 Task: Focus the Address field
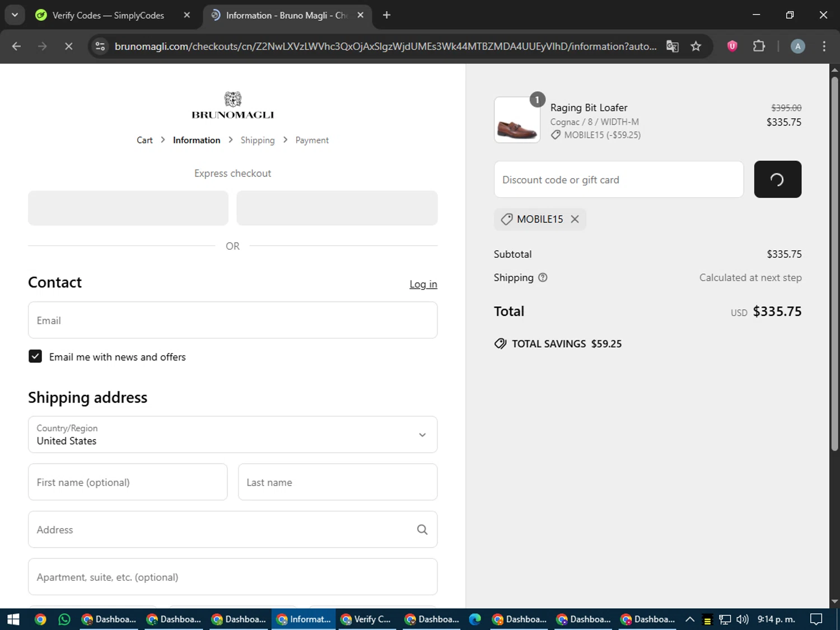[232, 529]
